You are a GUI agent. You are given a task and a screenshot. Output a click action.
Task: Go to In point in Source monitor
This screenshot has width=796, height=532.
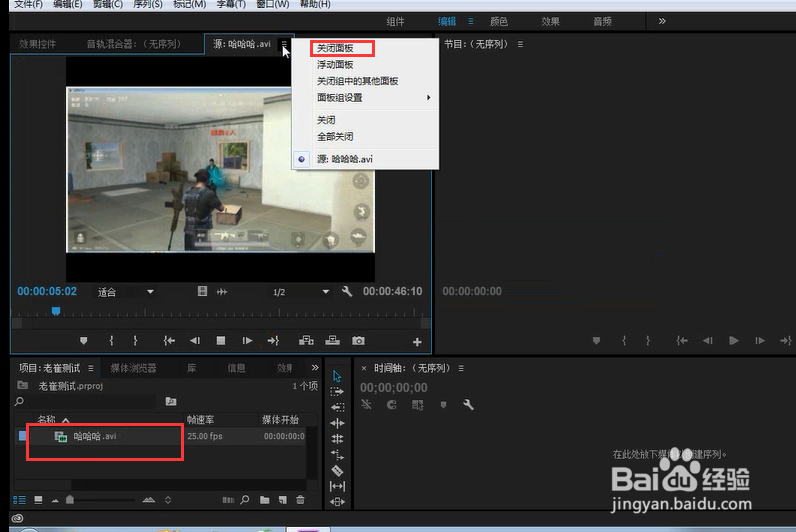pos(169,341)
